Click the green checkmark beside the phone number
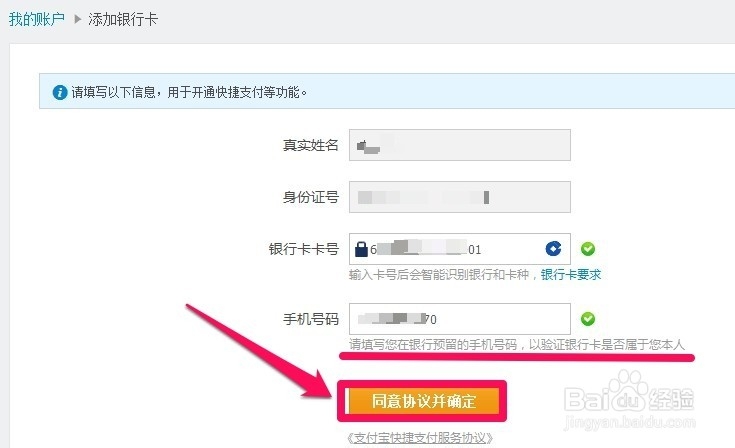This screenshot has width=735, height=448. tap(588, 319)
